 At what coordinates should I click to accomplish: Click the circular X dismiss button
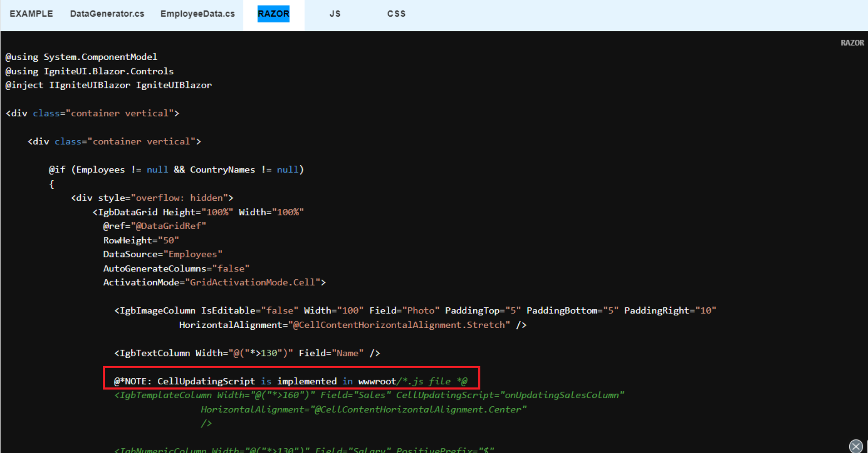[856, 446]
